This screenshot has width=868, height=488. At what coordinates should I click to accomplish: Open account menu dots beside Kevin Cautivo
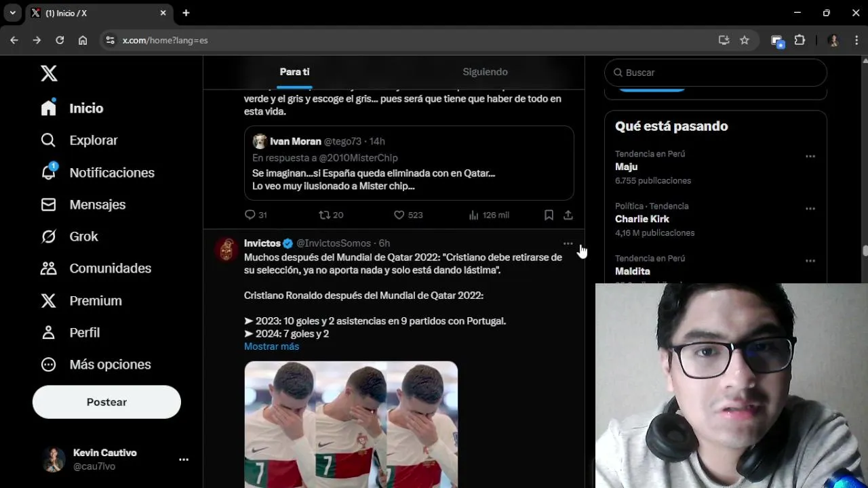(184, 460)
